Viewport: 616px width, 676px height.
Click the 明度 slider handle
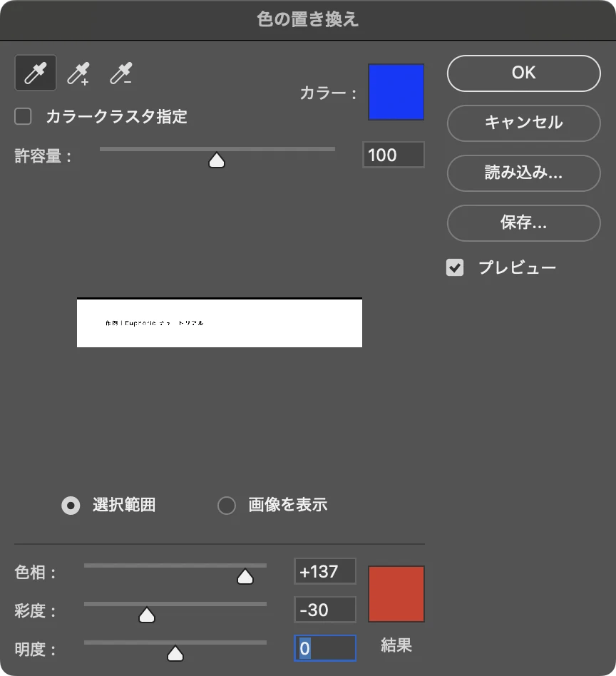click(175, 653)
